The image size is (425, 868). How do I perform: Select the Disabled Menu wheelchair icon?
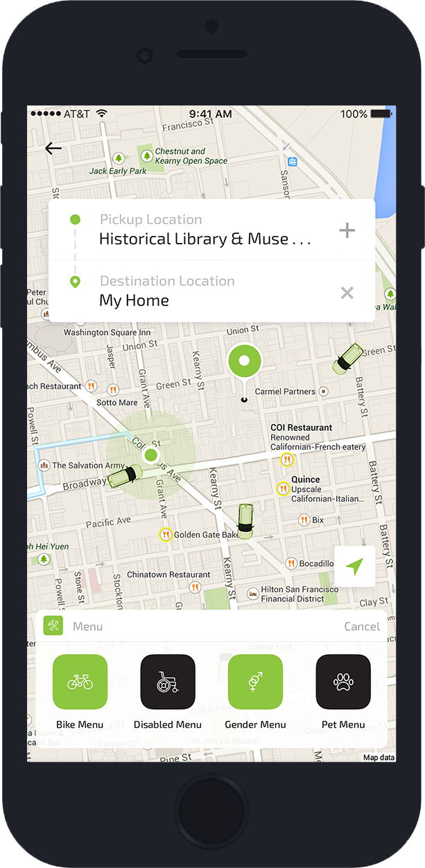[168, 682]
